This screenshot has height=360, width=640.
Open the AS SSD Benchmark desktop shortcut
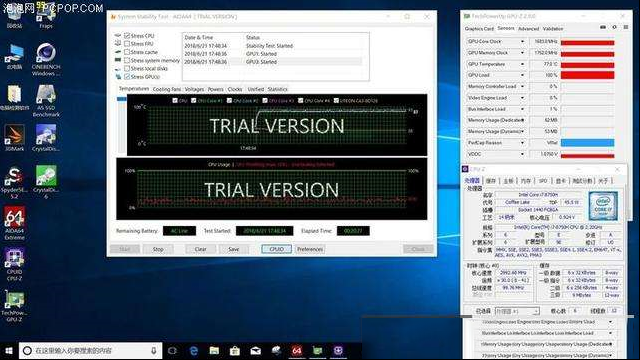pos(46,100)
